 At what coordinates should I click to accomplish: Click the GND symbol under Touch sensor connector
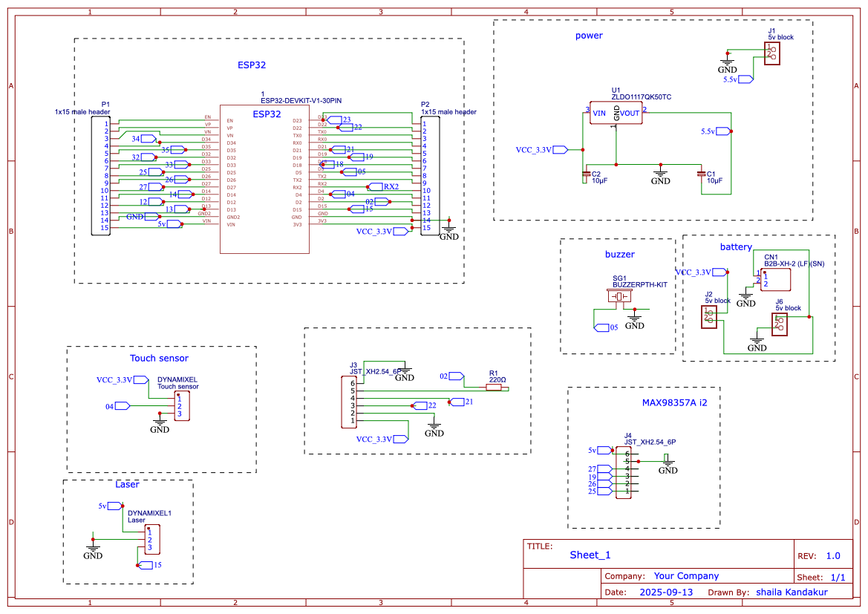coord(160,423)
